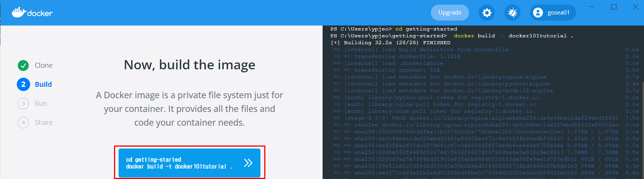This screenshot has height=179, width=644.
Task: Run the docker build command button
Action: click(190, 163)
